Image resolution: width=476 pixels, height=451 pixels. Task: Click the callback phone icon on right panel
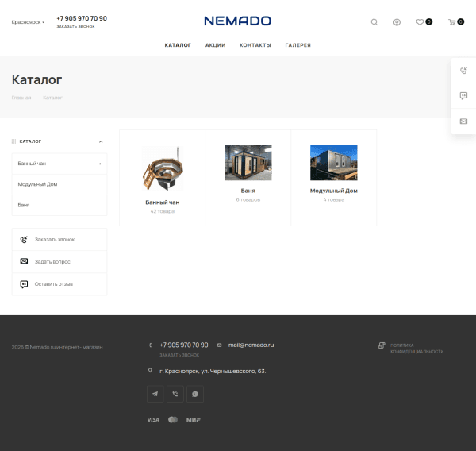pyautogui.click(x=463, y=71)
